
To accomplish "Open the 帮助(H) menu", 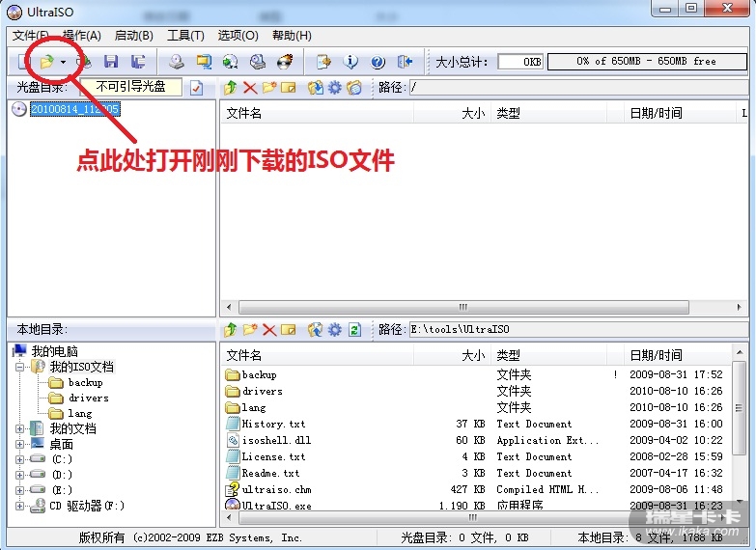I will click(x=292, y=36).
